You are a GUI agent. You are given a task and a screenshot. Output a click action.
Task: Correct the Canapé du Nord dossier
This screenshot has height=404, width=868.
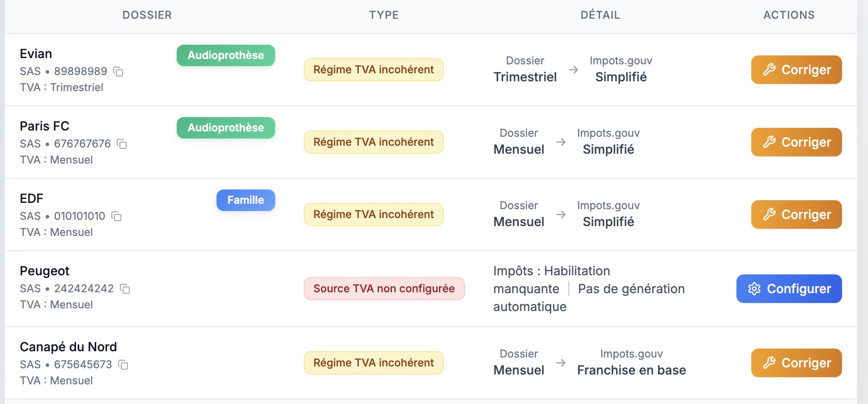pos(796,363)
